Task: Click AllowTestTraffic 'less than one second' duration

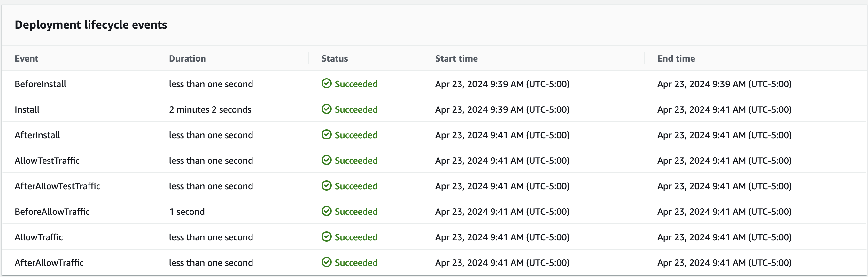Action: [211, 161]
